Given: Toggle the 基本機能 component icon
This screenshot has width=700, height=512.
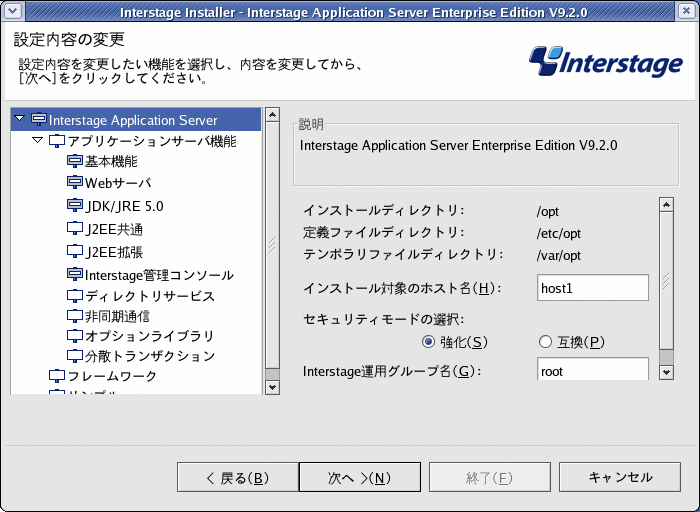Looking at the screenshot, I should tap(75, 161).
